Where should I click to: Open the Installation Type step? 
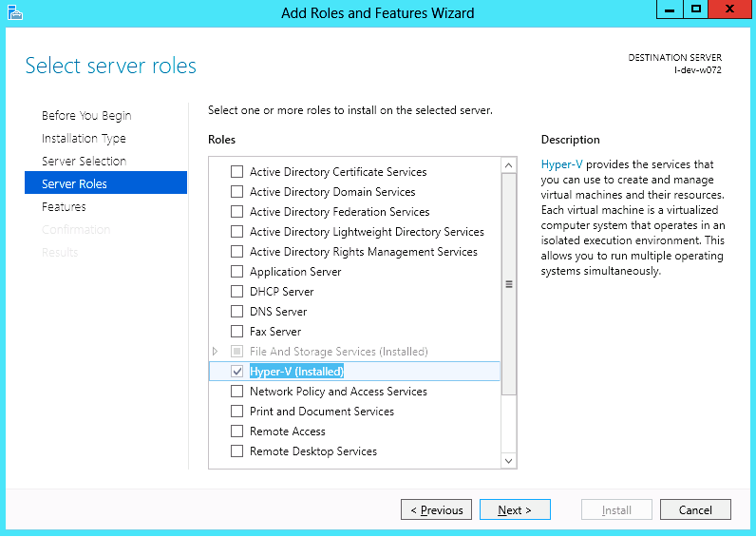pos(84,139)
